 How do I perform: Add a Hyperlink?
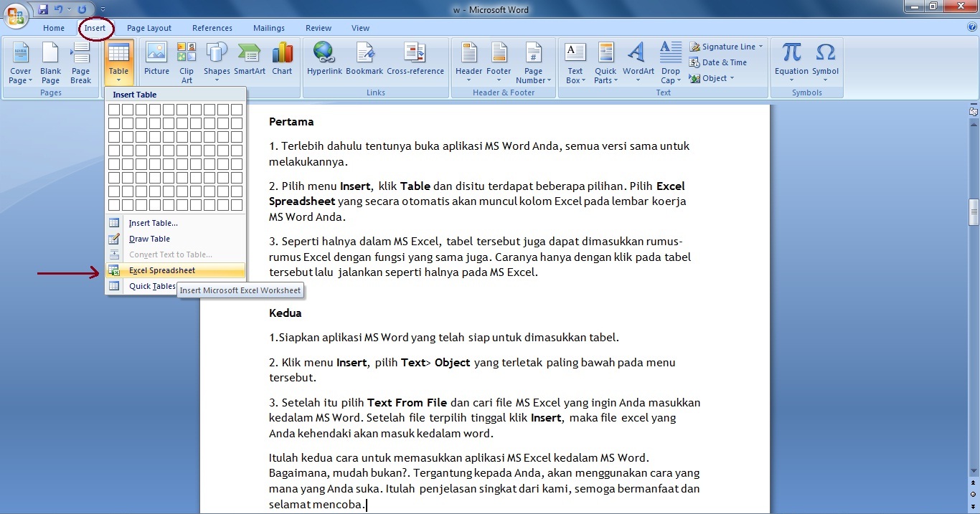coord(324,61)
